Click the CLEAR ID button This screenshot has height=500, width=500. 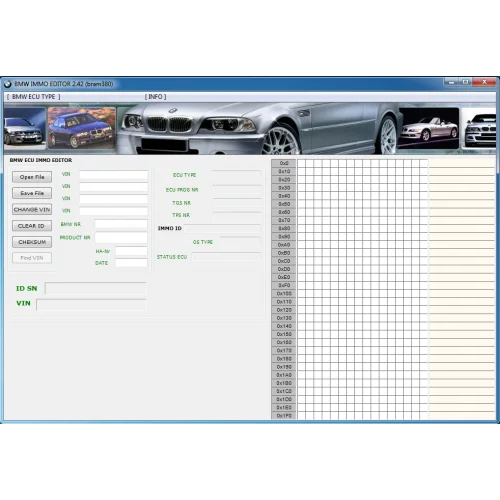coord(32,226)
